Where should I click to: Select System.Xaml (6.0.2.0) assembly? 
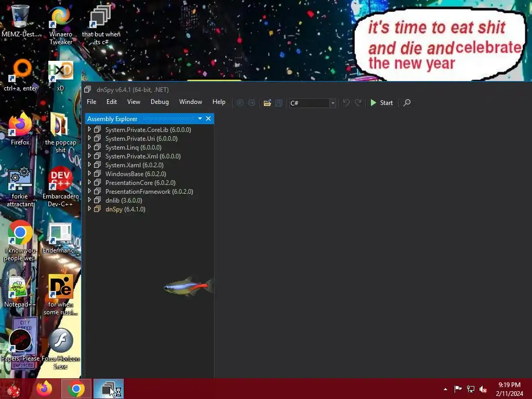(135, 165)
